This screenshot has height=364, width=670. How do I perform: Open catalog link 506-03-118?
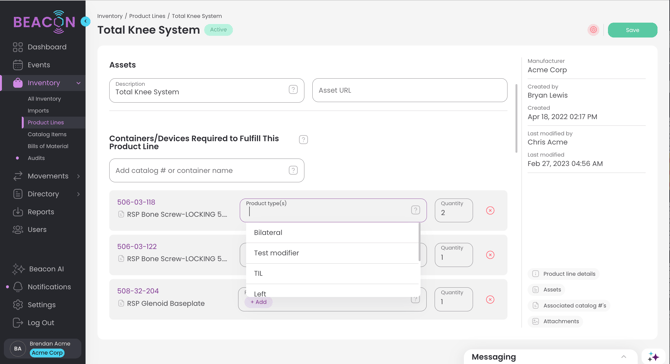[136, 202]
